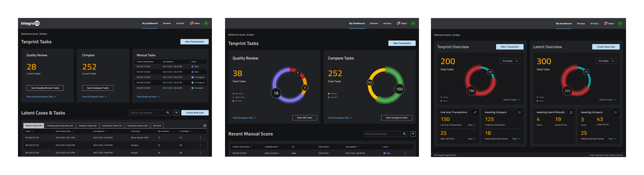Screen dimensions: 644x175
Task: Select Pending Search Results (19) tab
Action: pos(60,126)
